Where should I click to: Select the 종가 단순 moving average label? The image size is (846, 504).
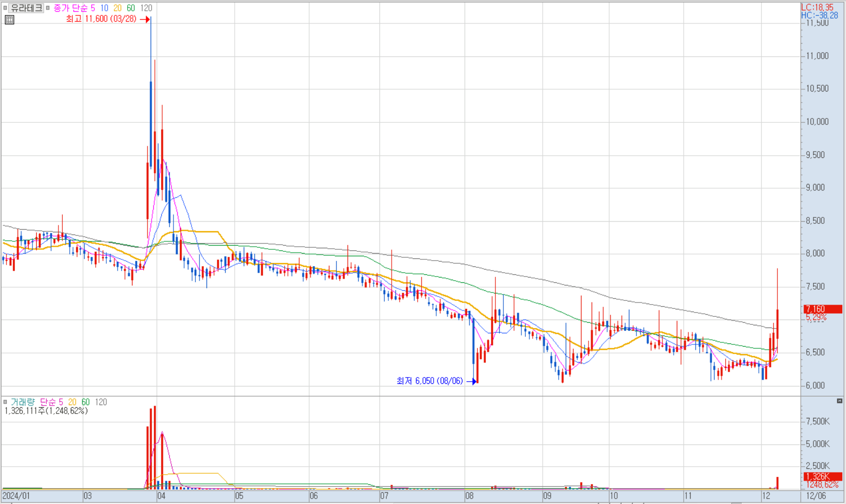click(70, 8)
